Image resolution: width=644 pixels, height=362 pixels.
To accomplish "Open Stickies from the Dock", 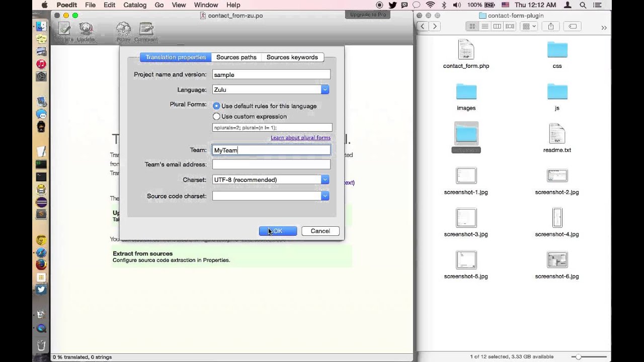I will point(41,39).
